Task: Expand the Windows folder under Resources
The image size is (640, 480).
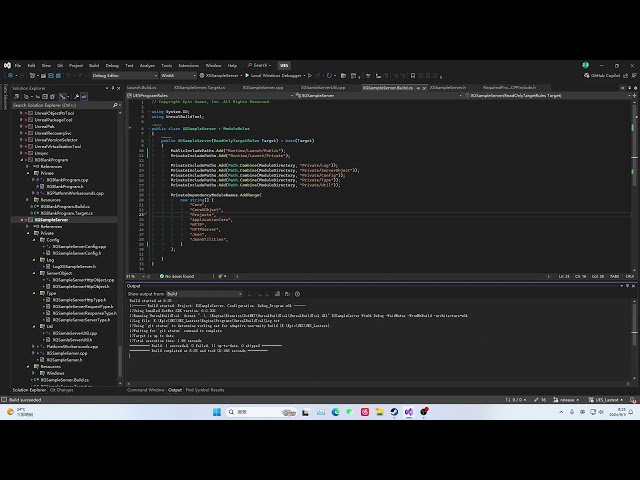Action: 34,373
